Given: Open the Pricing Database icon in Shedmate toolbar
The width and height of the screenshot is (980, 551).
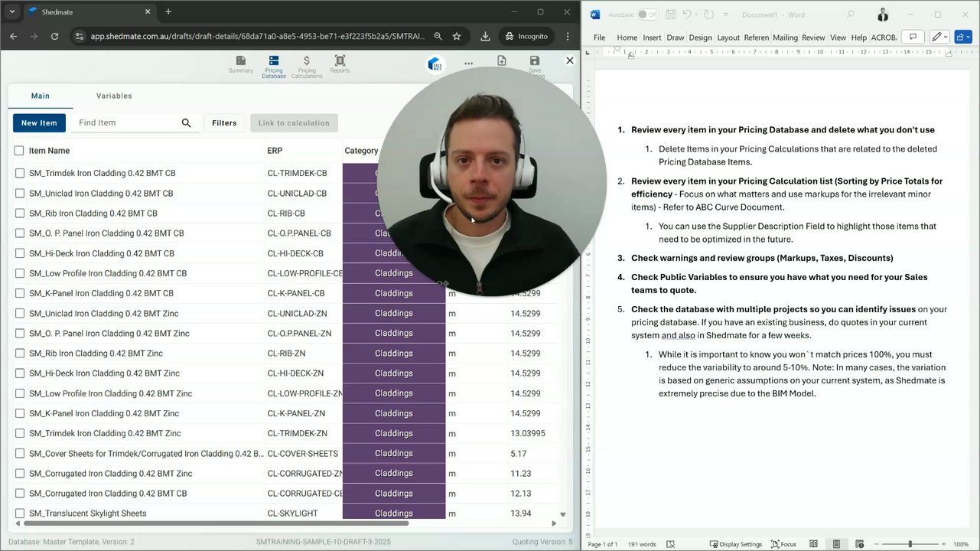Looking at the screenshot, I should point(273,67).
